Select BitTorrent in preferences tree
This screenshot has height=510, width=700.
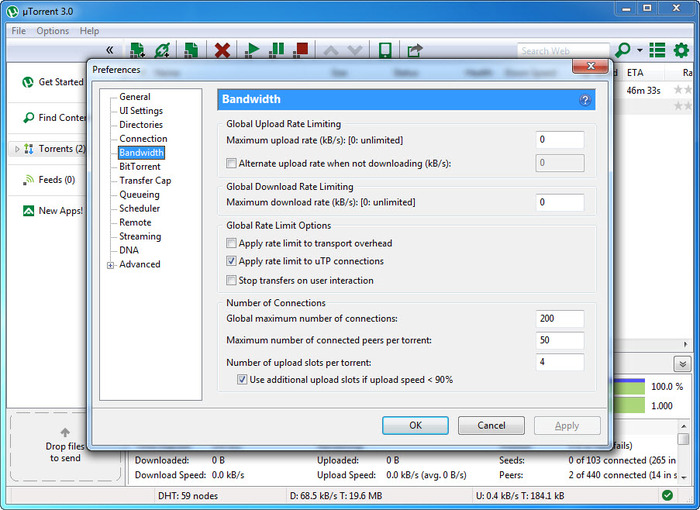pyautogui.click(x=139, y=167)
